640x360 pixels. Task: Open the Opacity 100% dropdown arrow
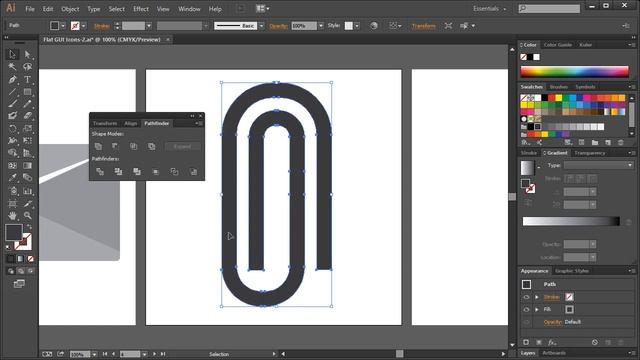tap(321, 26)
